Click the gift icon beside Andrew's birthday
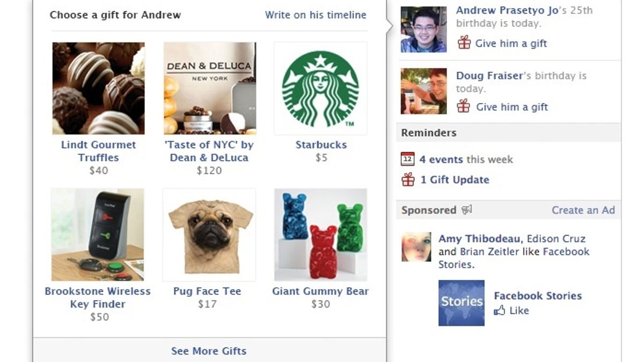Viewport: 644px width, 362px height. pyautogui.click(x=464, y=43)
